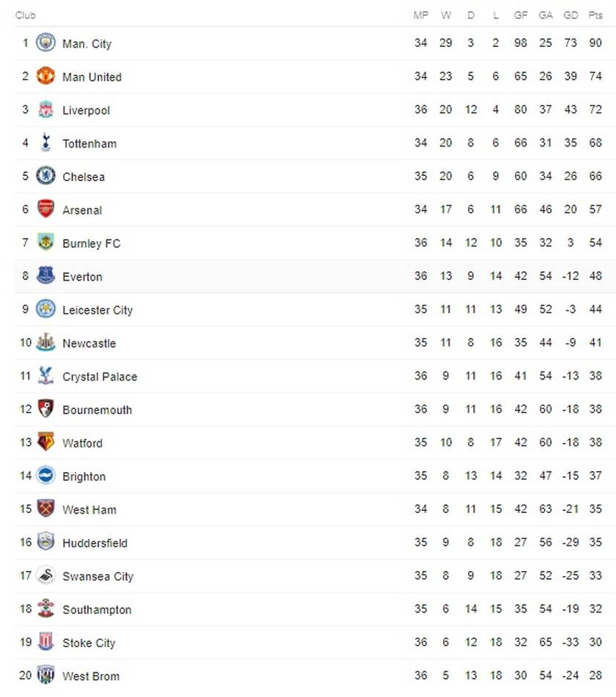Viewport: 616px width, 697px height.
Task: Click the Liverpool club crest
Action: 45,109
